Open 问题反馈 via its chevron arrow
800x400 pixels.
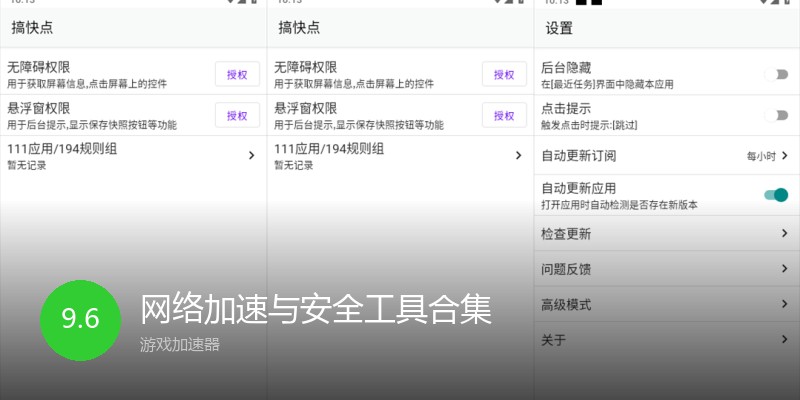tap(785, 268)
